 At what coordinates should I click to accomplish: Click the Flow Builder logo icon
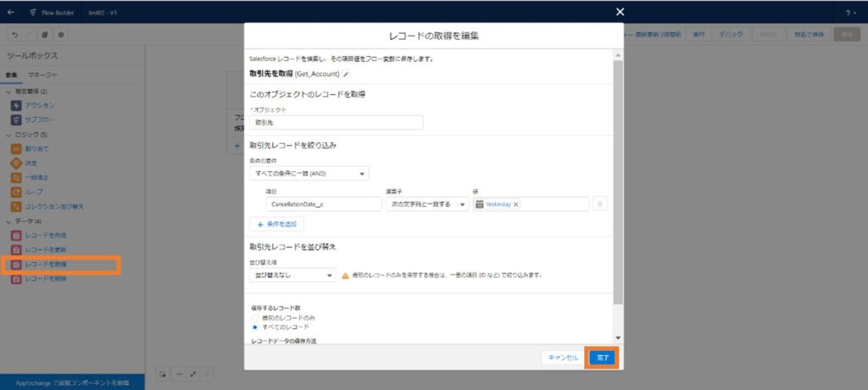pos(33,13)
